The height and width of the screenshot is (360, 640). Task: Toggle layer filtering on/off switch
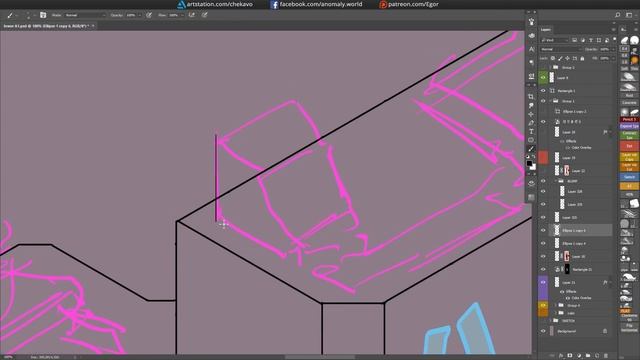[x=615, y=39]
